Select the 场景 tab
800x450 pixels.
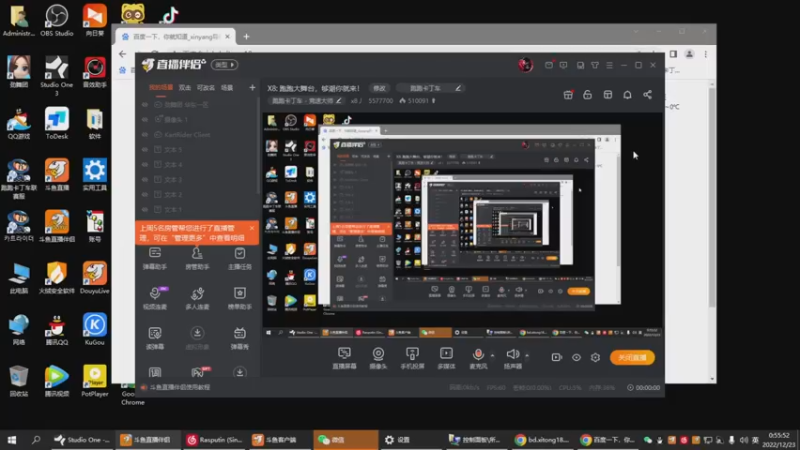pyautogui.click(x=227, y=88)
